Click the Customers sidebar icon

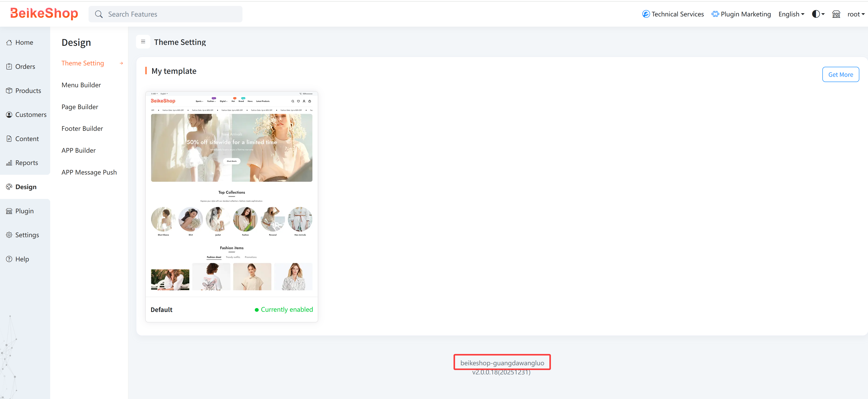coord(9,114)
